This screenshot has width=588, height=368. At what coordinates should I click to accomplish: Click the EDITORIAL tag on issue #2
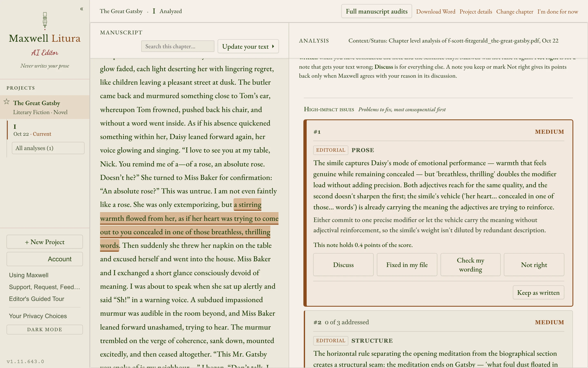331,340
